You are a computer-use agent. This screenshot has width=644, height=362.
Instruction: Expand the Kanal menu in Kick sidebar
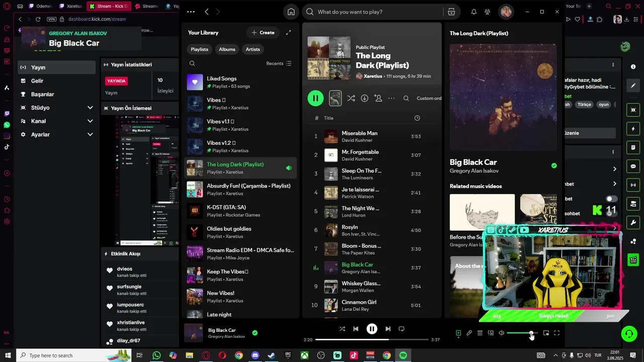pyautogui.click(x=90, y=121)
